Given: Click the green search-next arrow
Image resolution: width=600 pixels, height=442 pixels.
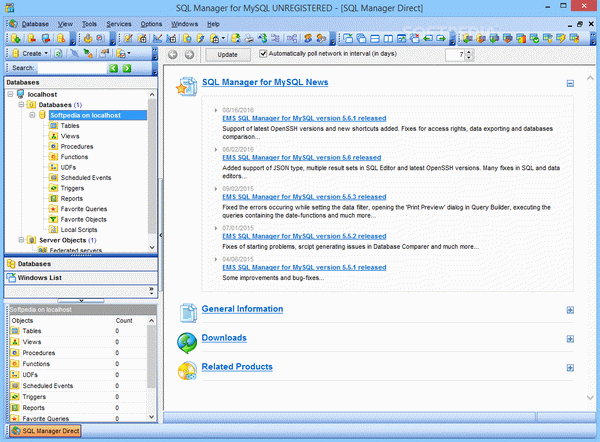Looking at the screenshot, I should [127, 68].
